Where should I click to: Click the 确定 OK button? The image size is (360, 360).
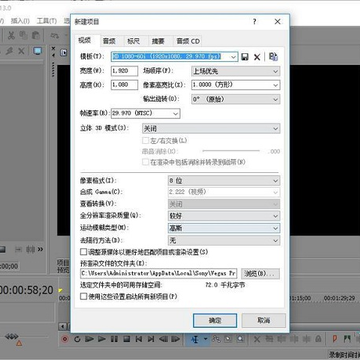(215, 320)
